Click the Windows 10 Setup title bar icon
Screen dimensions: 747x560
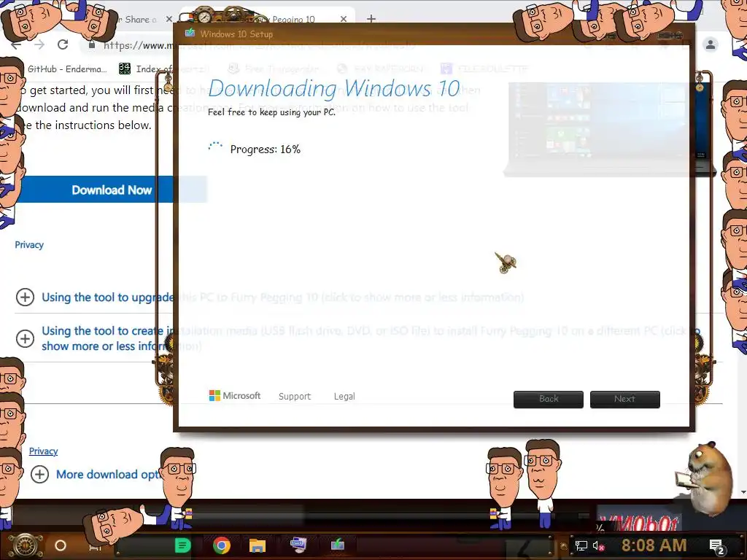pyautogui.click(x=190, y=33)
